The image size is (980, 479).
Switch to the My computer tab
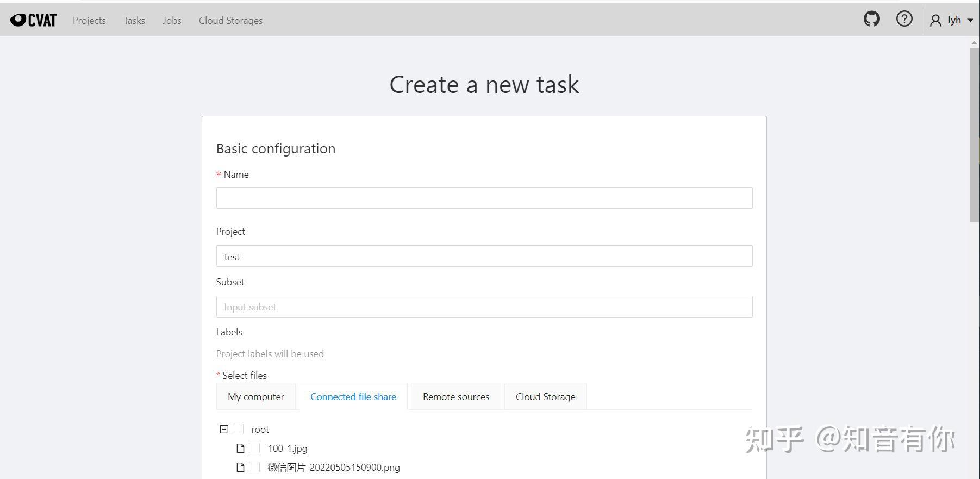pos(256,397)
